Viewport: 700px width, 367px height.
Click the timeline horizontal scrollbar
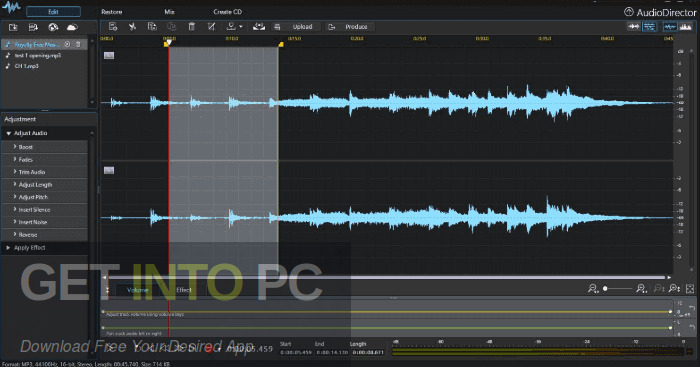point(386,277)
